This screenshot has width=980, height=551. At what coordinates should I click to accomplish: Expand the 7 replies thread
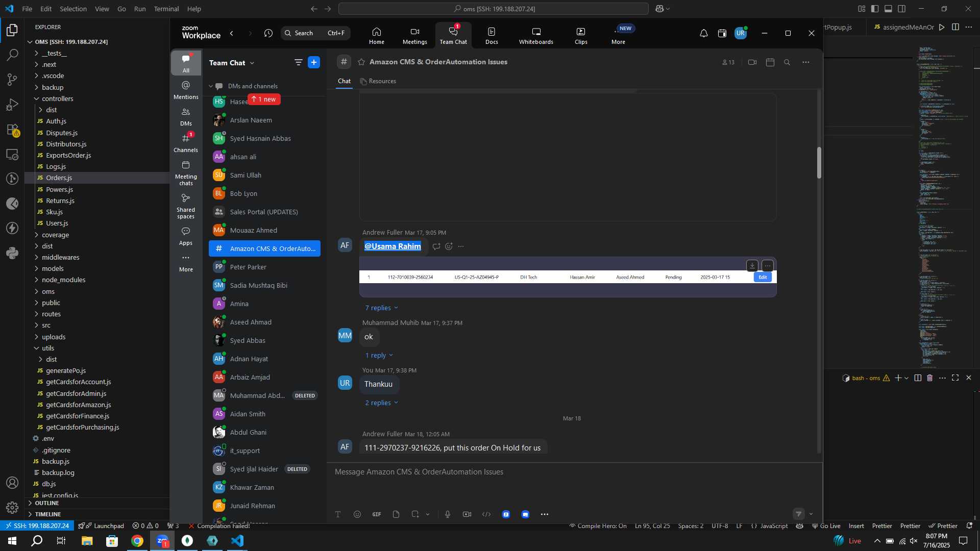click(381, 308)
